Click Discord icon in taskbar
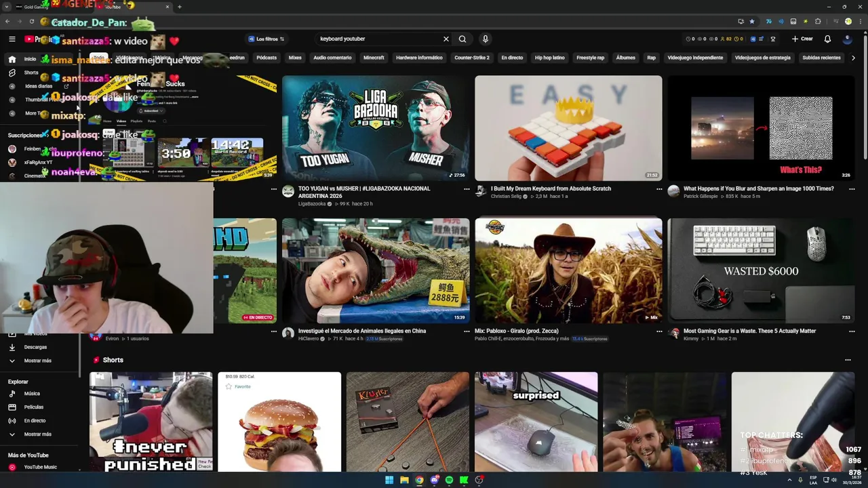The image size is (868, 488). (434, 481)
